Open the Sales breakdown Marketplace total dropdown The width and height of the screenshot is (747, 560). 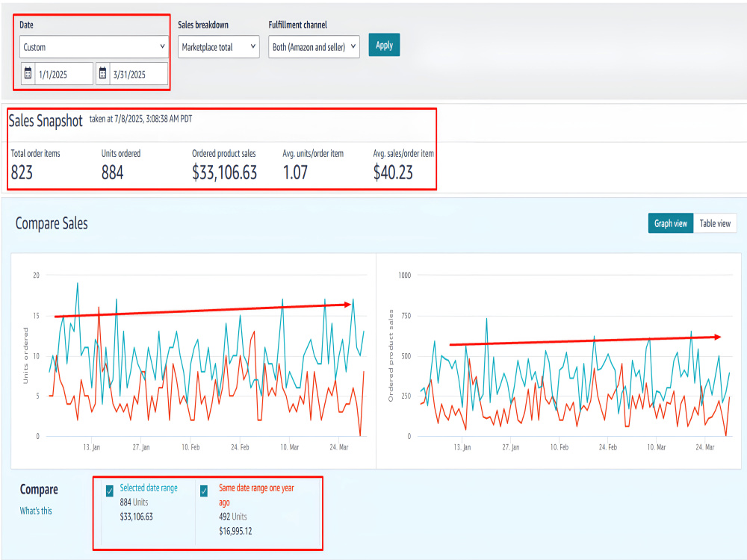click(219, 46)
